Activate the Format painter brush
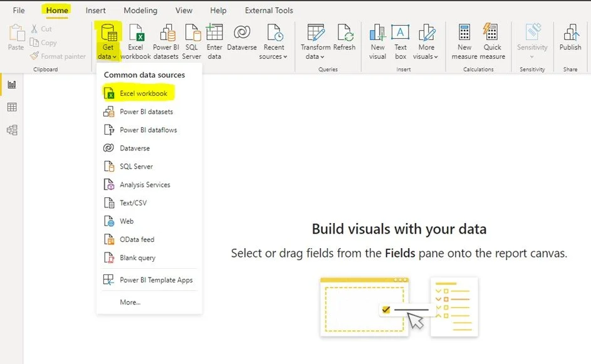Screen dimensions: 591x364 coord(58,56)
